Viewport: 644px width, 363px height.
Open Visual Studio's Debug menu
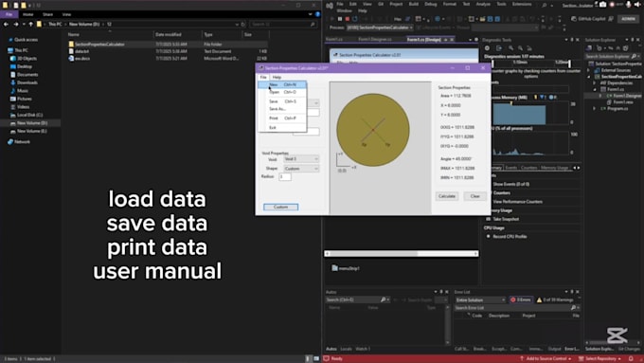(x=431, y=4)
